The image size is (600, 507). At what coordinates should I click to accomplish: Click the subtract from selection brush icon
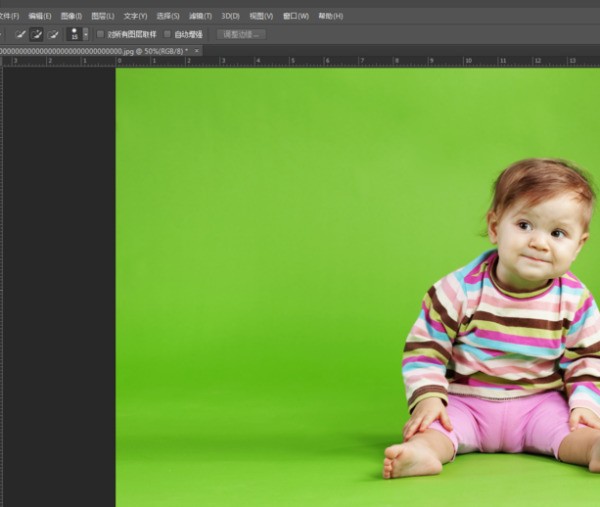[x=52, y=34]
